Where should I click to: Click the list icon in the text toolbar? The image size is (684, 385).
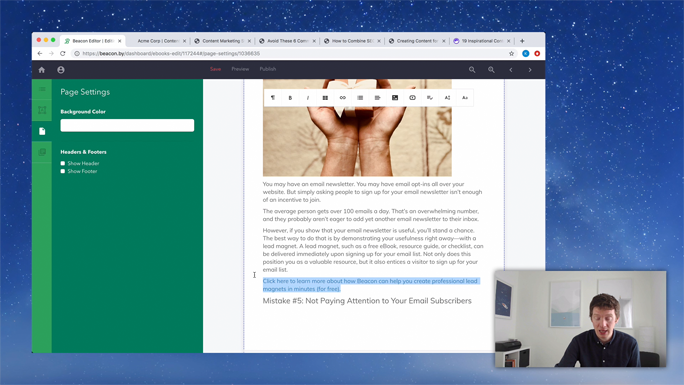pyautogui.click(x=360, y=98)
